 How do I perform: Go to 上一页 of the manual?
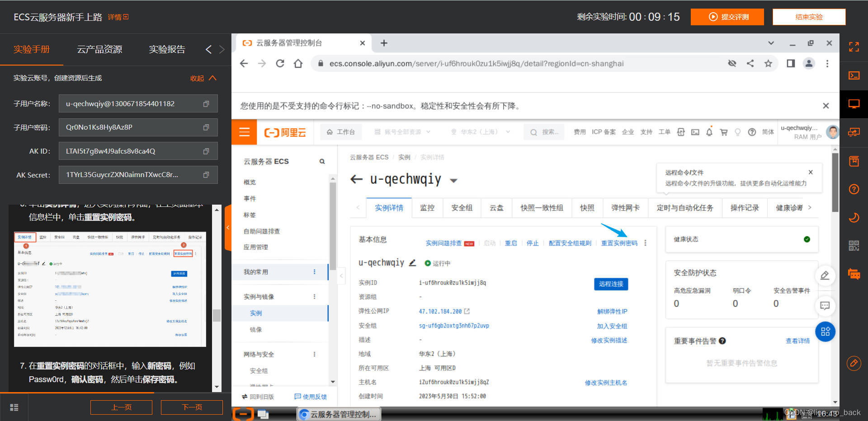[121, 407]
